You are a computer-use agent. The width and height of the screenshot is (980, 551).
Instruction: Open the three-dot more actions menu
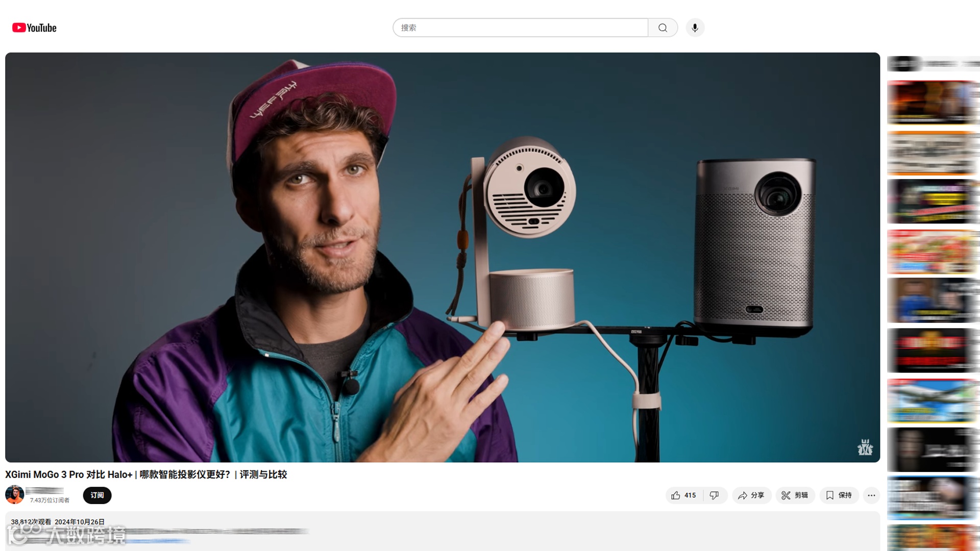(871, 495)
